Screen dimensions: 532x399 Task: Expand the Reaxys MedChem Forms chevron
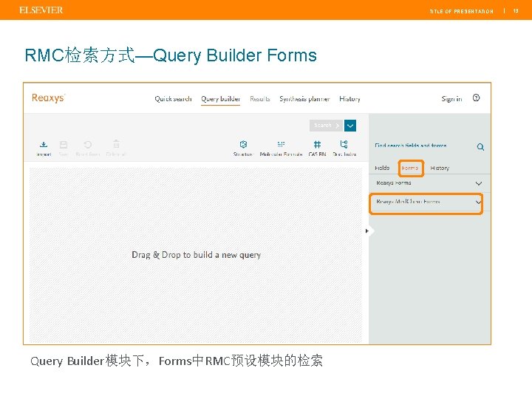click(478, 202)
